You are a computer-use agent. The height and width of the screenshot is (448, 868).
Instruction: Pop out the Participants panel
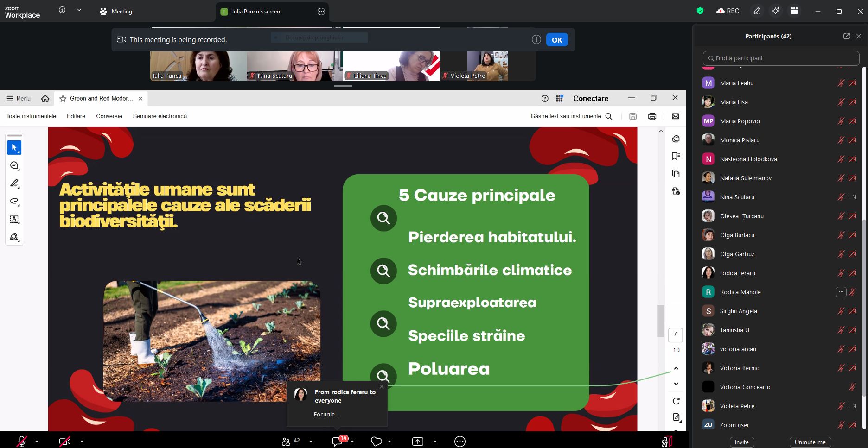[846, 36]
